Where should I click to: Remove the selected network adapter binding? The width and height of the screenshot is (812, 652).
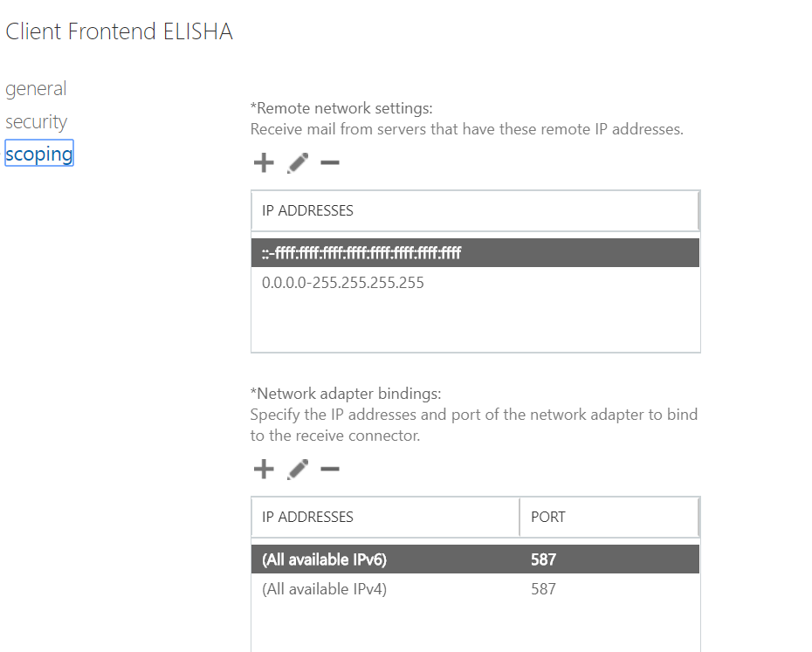click(329, 469)
